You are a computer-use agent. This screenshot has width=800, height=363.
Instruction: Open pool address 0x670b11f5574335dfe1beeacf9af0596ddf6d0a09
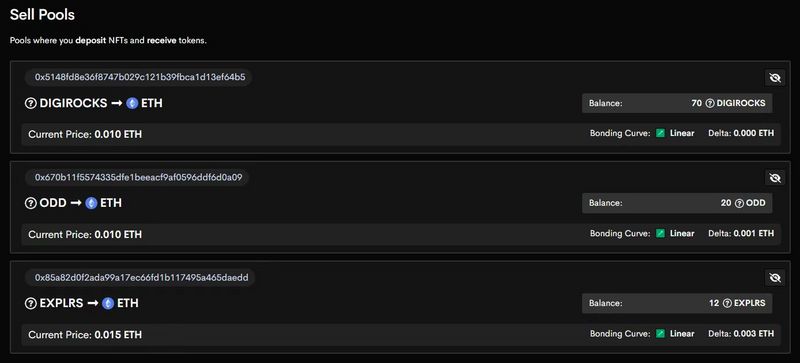tap(138, 177)
